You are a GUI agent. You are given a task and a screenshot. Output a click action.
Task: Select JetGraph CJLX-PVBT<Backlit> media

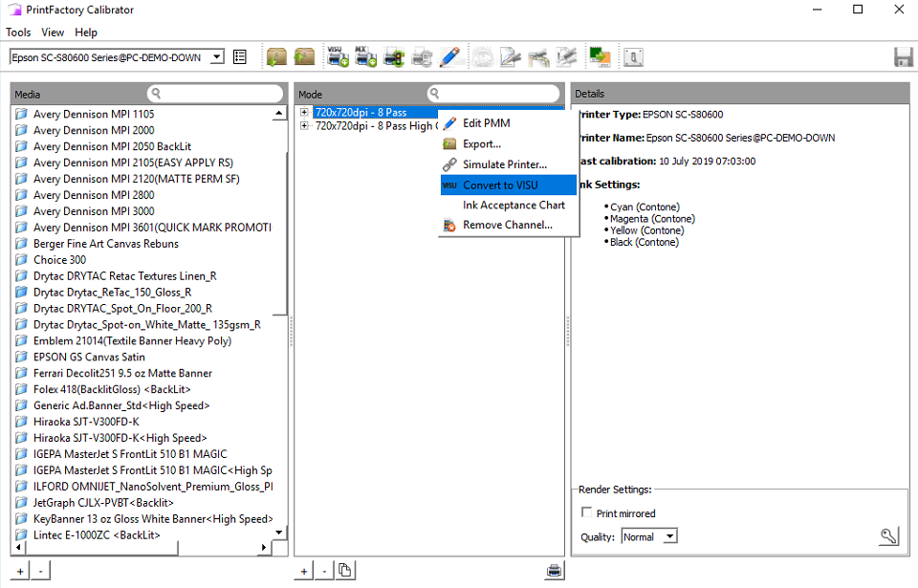103,503
